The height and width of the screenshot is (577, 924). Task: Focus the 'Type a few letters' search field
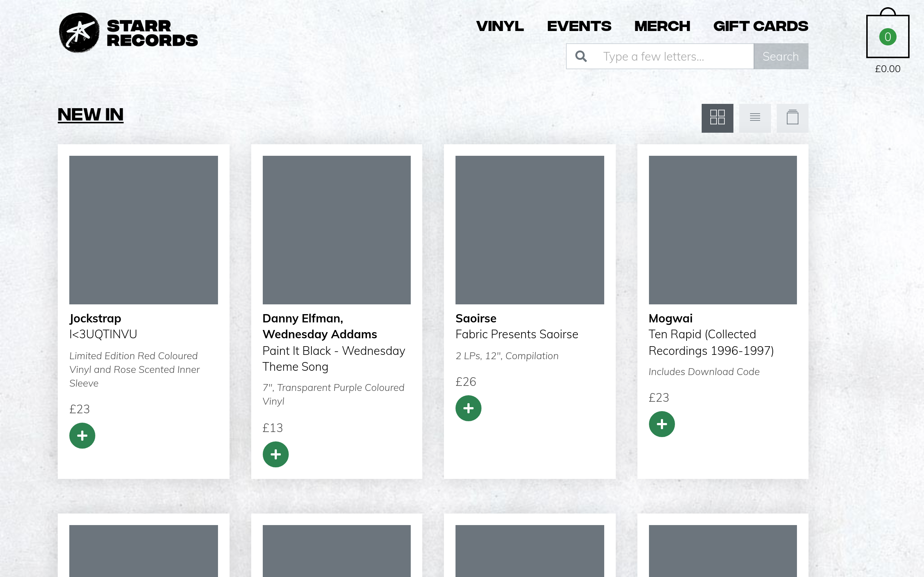[x=674, y=57]
